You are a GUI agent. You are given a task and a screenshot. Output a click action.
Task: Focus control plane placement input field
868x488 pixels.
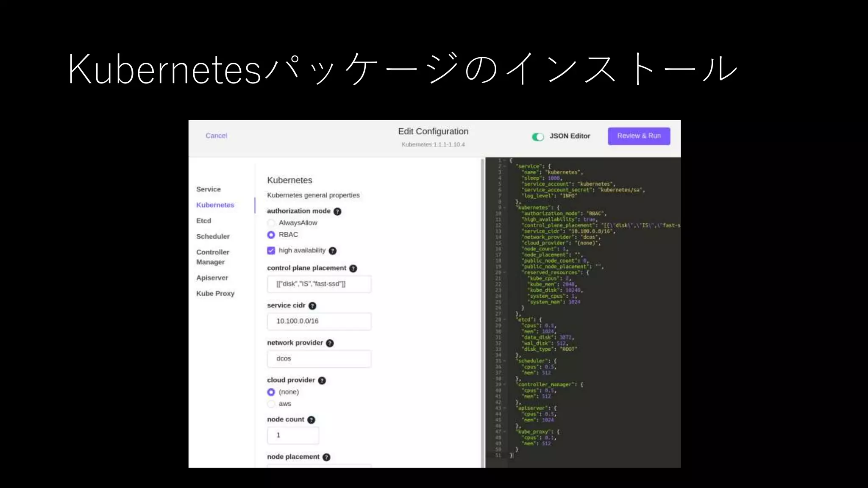(x=319, y=284)
